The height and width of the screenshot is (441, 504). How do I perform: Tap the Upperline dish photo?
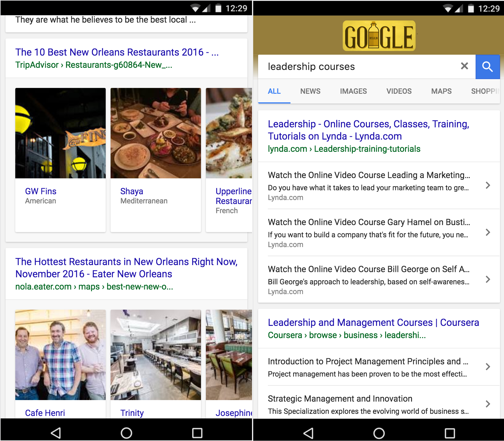tap(229, 133)
